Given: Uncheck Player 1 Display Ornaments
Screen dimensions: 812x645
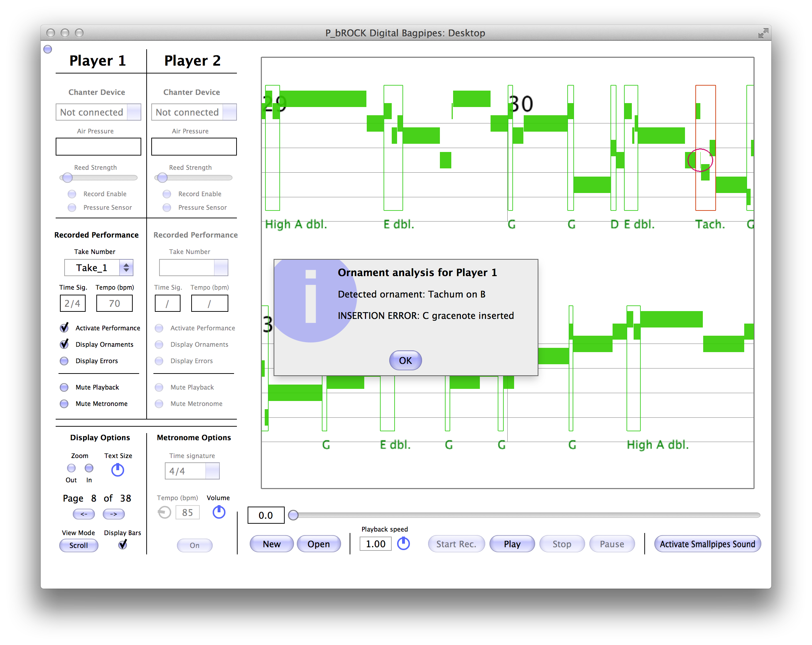Looking at the screenshot, I should [65, 345].
